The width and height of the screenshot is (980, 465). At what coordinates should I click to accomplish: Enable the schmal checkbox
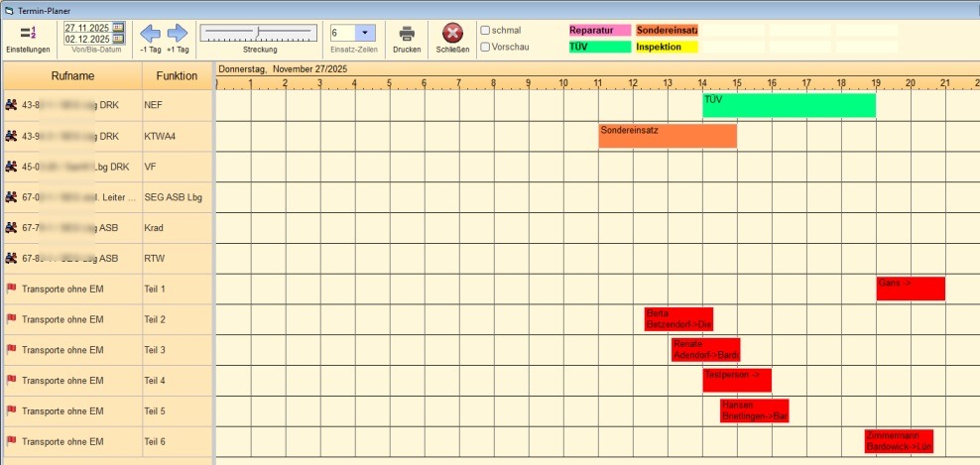(x=485, y=30)
